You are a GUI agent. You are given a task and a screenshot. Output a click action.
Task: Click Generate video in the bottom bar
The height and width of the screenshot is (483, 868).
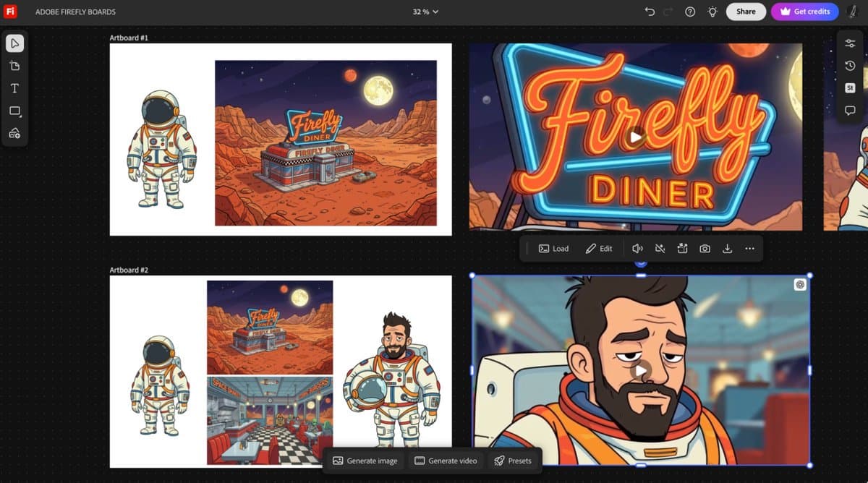click(446, 460)
